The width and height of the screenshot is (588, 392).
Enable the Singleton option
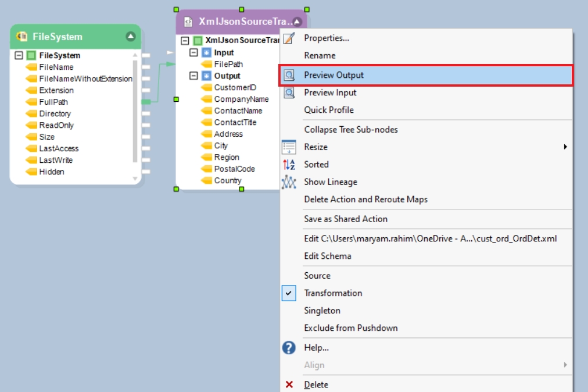[322, 311]
